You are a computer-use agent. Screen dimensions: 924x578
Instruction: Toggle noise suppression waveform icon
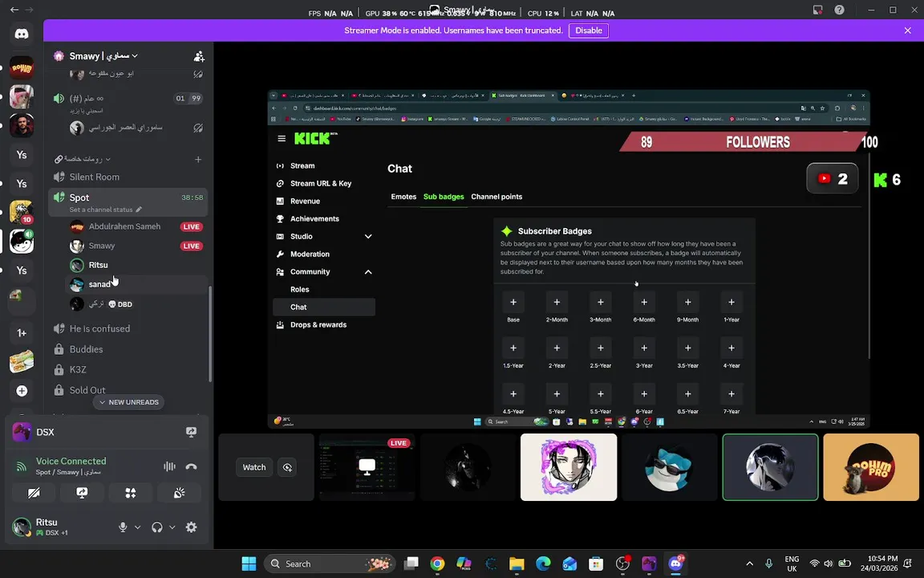[170, 466]
